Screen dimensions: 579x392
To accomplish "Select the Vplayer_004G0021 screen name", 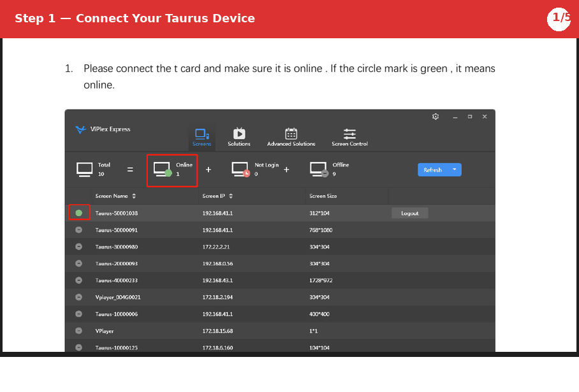I will pyautogui.click(x=118, y=298).
